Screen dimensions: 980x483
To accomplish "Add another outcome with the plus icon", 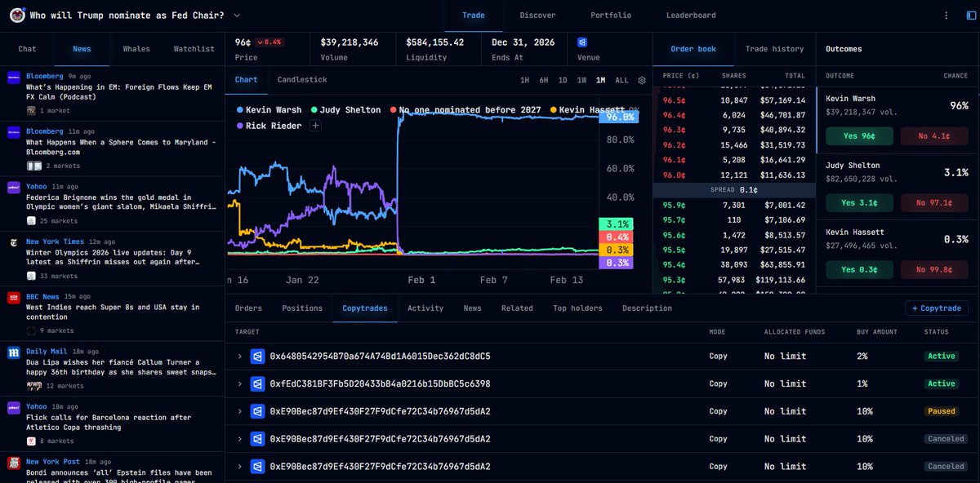I will (315, 126).
